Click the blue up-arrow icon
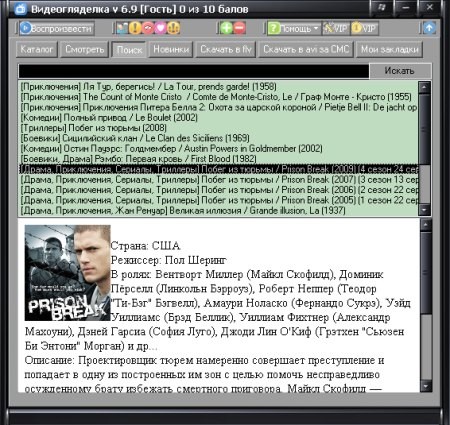The height and width of the screenshot is (425, 450). point(429,28)
